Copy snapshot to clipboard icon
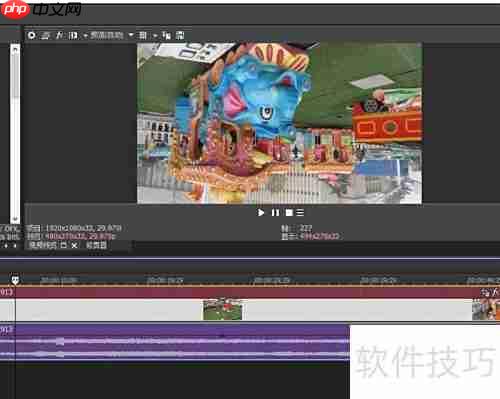Image resolution: width=500 pixels, height=399 pixels. pos(166,35)
